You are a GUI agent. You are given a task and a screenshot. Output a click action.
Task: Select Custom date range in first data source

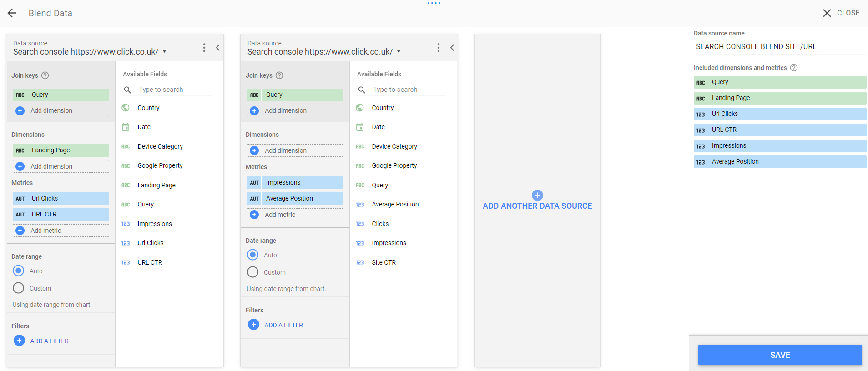19,288
